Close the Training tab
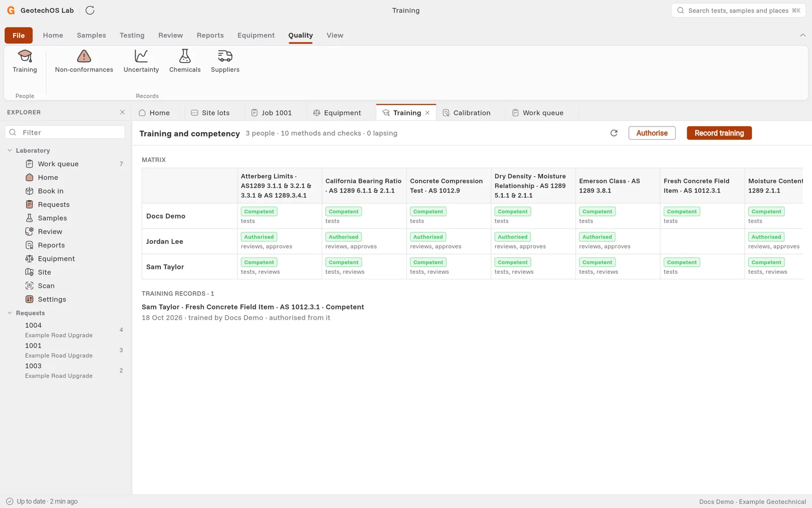 point(428,113)
